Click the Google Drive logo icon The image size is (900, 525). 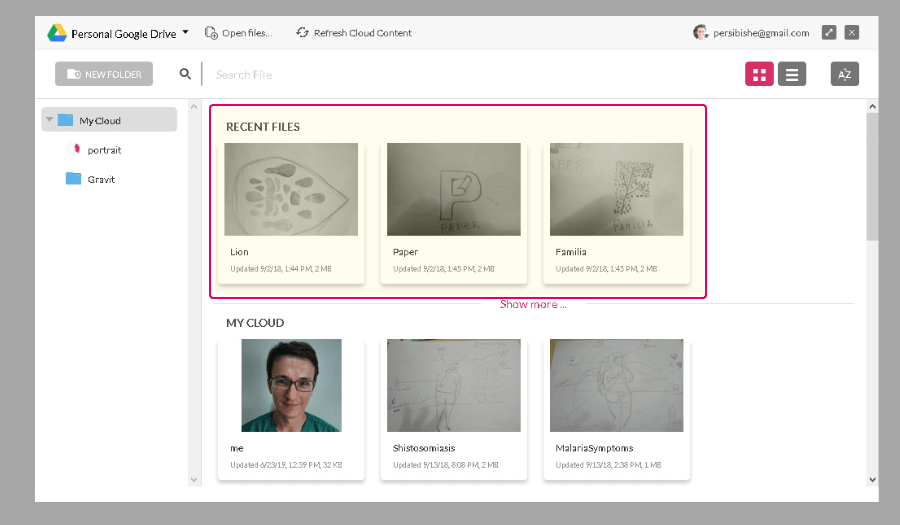click(x=57, y=33)
